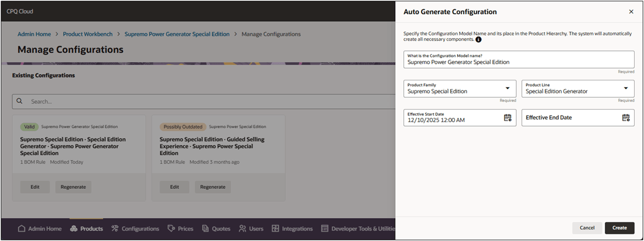Click the CPQ Cloud header title
Viewport: 644px width, 241px height.
pos(20,12)
